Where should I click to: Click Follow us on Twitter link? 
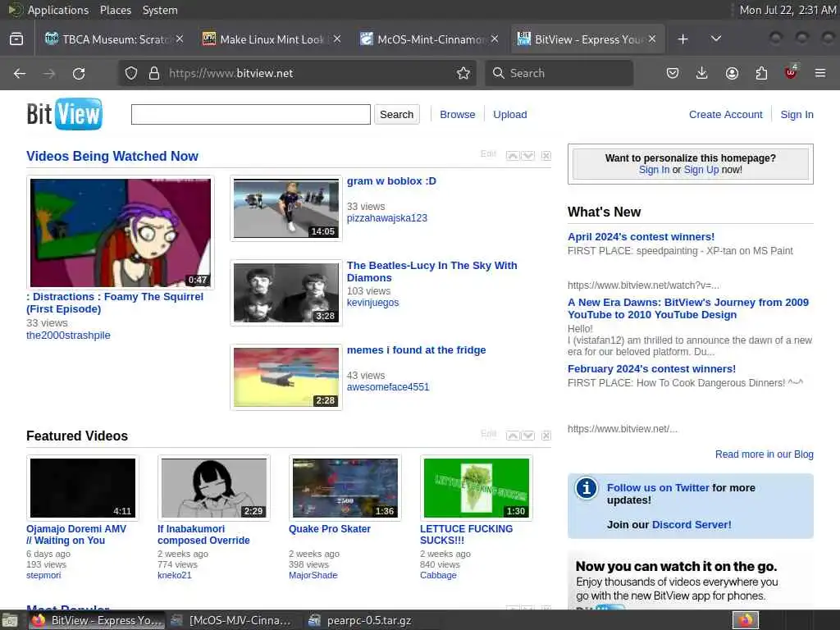coord(658,488)
